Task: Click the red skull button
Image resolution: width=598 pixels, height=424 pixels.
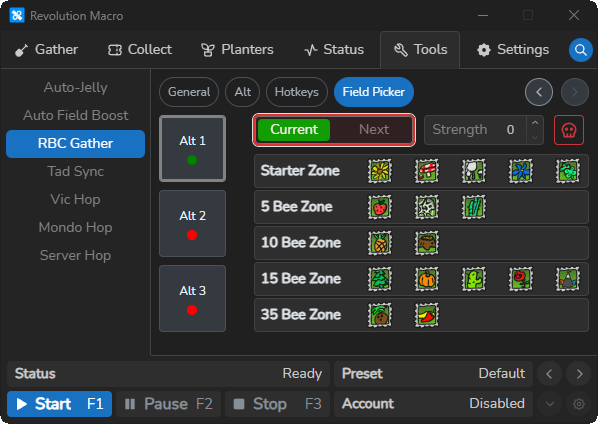Action: tap(569, 130)
